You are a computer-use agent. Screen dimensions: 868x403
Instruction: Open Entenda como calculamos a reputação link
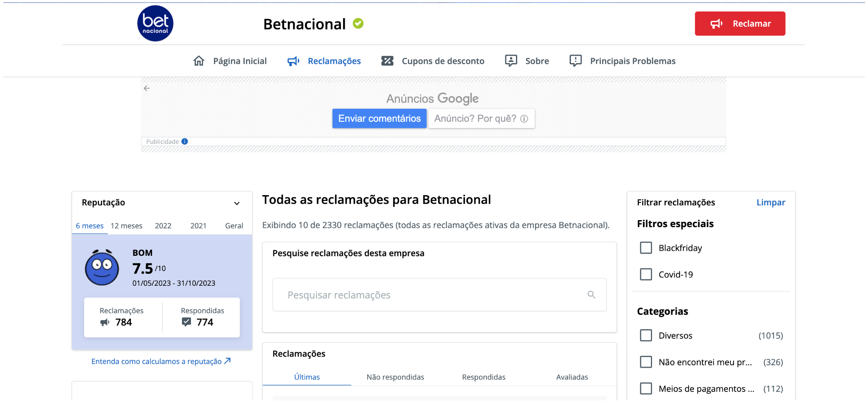coord(161,361)
